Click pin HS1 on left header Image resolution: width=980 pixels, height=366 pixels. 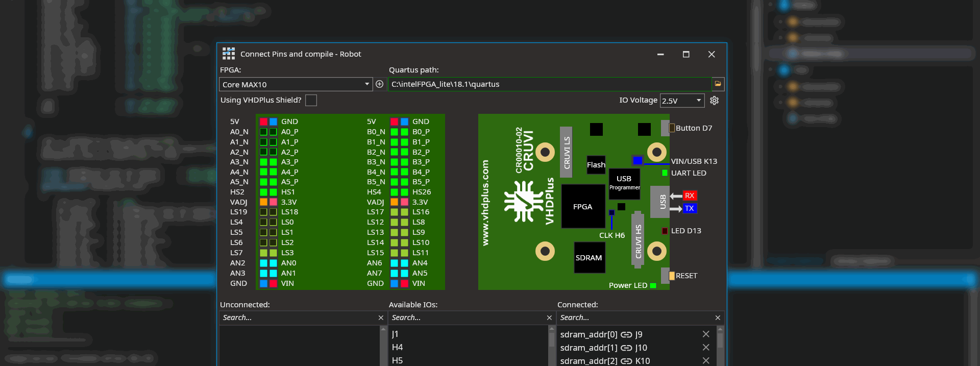273,192
